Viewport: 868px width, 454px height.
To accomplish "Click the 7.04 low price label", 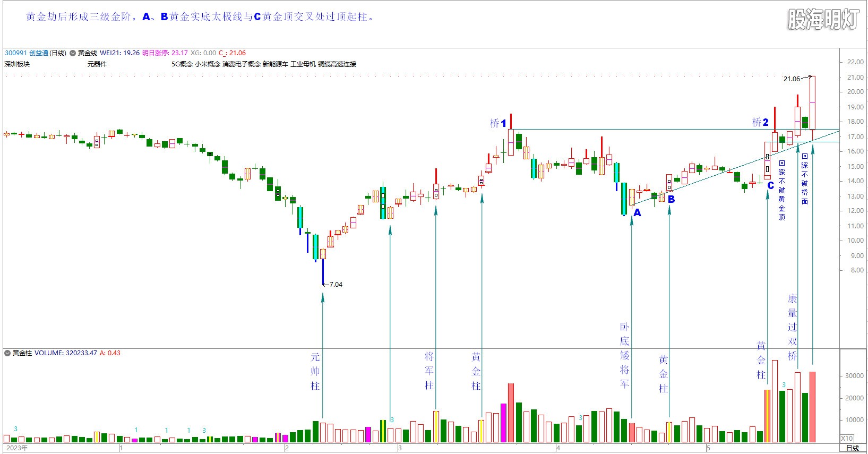I will pyautogui.click(x=336, y=285).
